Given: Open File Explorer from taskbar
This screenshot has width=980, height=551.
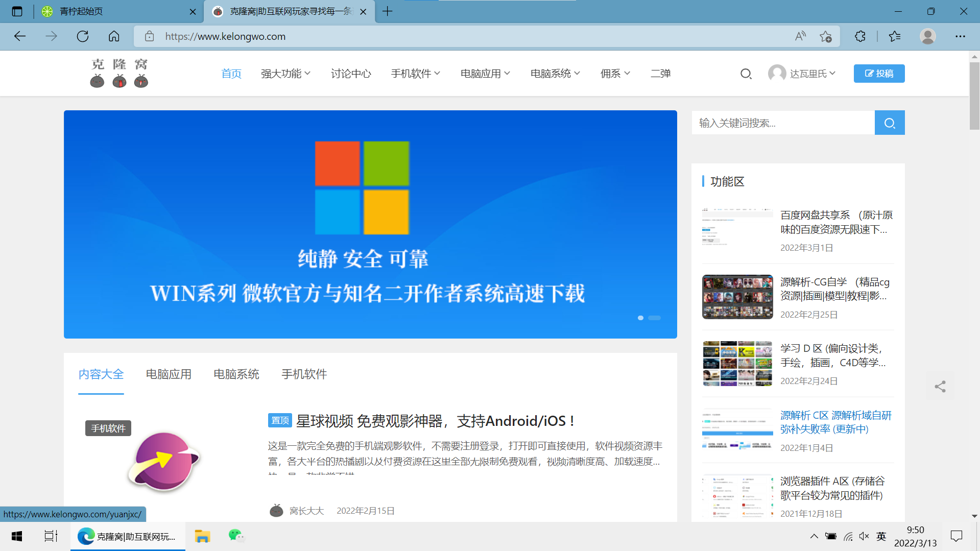Looking at the screenshot, I should pyautogui.click(x=202, y=536).
